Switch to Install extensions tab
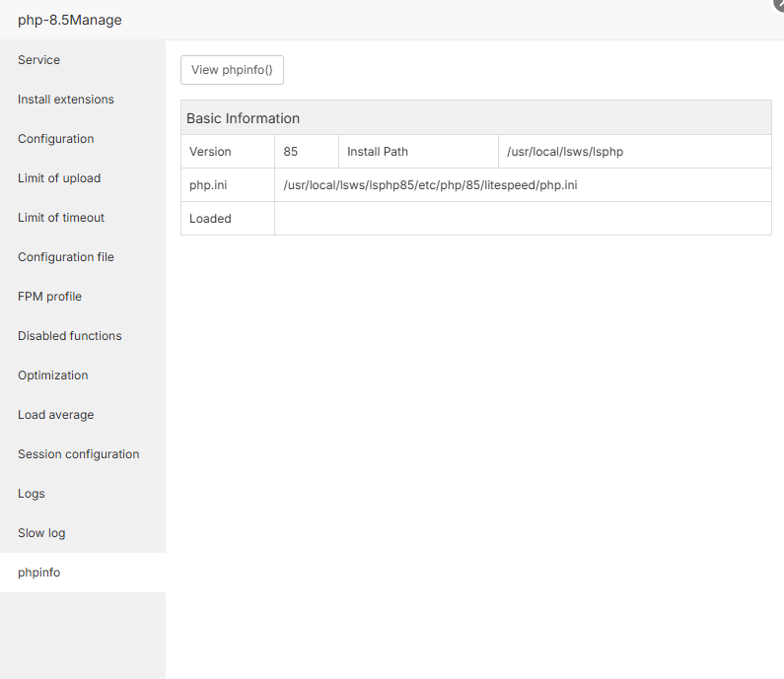 (66, 100)
